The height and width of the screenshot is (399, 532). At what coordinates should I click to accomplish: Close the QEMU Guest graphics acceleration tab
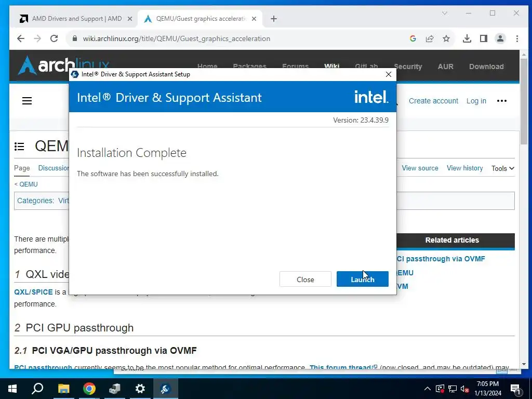254,19
